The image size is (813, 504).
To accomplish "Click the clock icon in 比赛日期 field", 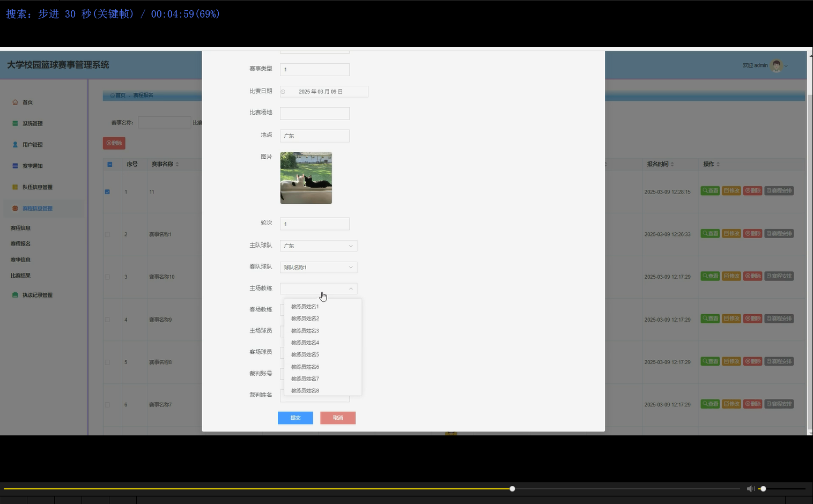I will click(283, 92).
